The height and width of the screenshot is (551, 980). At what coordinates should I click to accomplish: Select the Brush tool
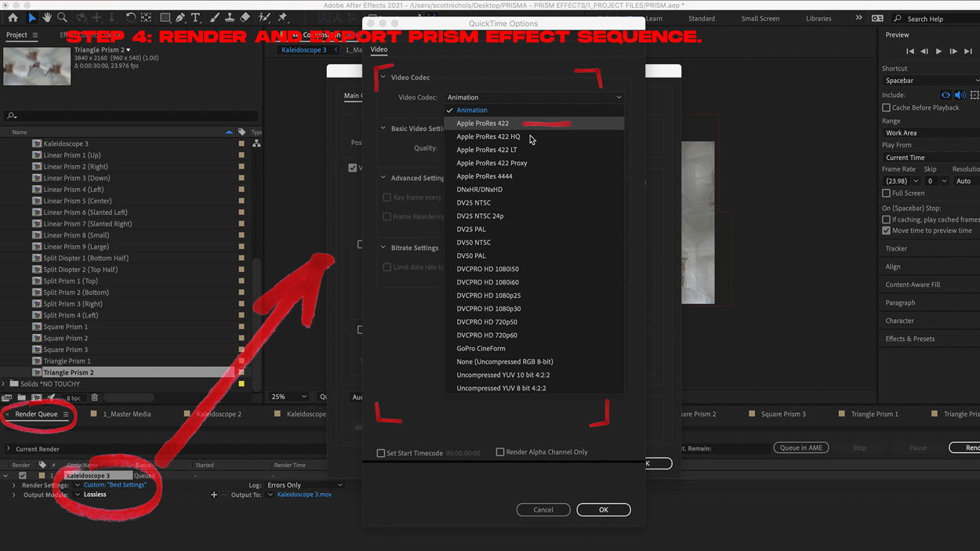click(x=215, y=17)
